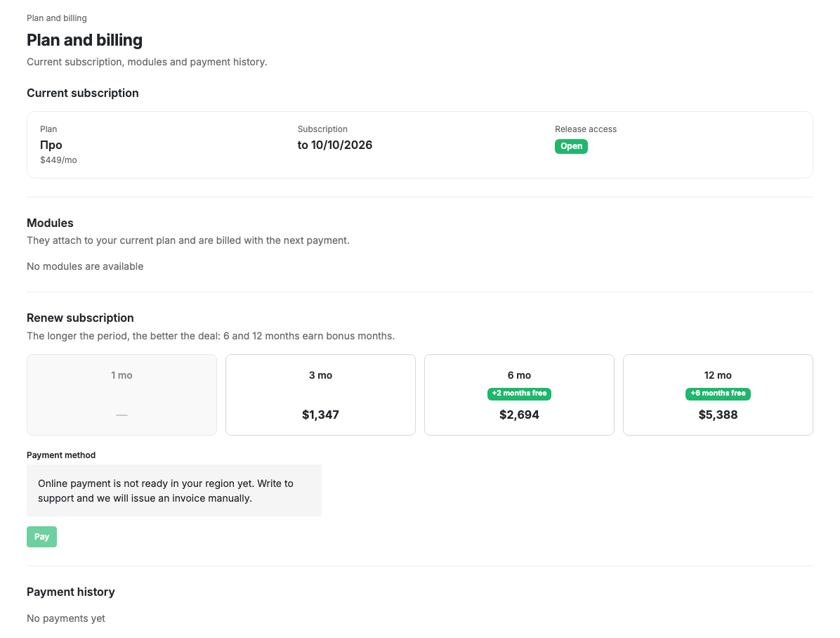Click the page subtitle about payment history

pyautogui.click(x=147, y=63)
